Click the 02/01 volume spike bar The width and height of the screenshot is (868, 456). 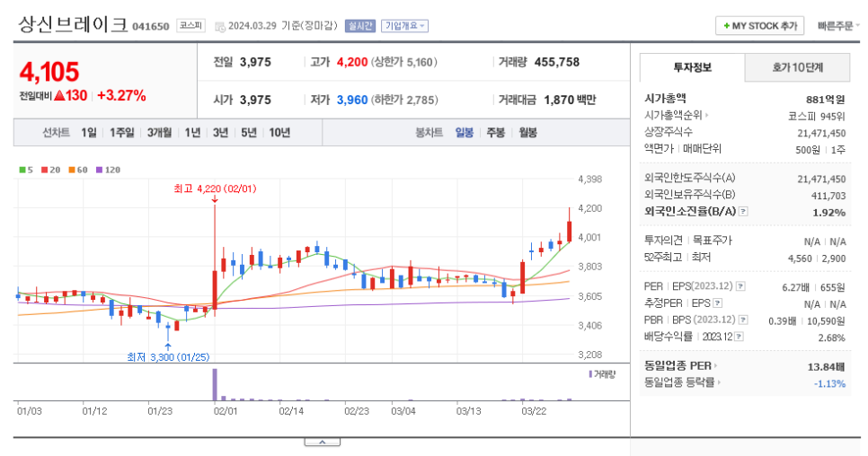click(215, 384)
